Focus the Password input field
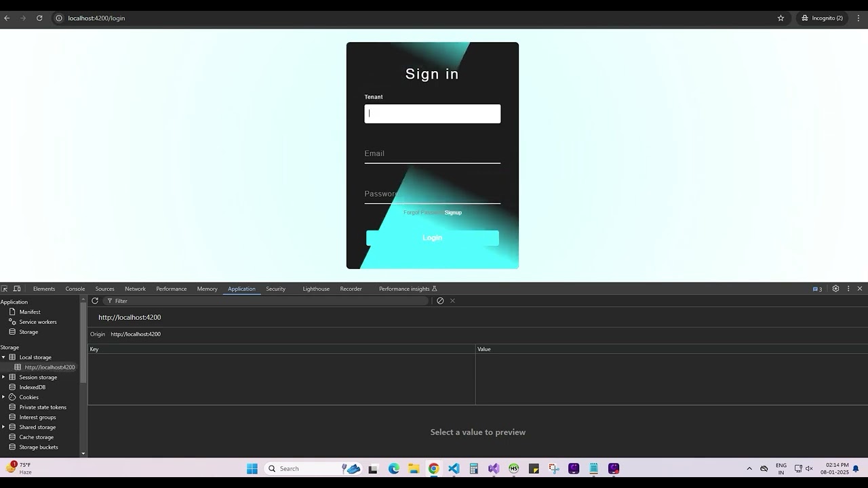868x488 pixels. point(433,194)
